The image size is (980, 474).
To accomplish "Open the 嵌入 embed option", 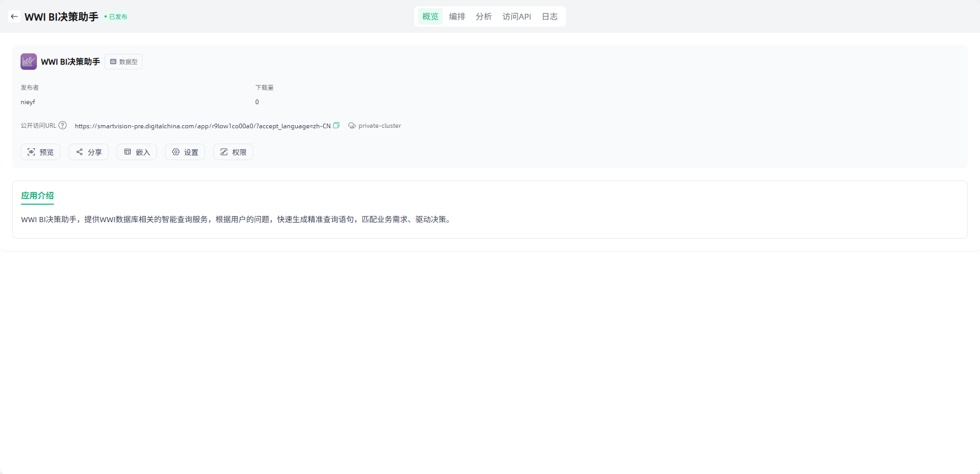I will 137,152.
